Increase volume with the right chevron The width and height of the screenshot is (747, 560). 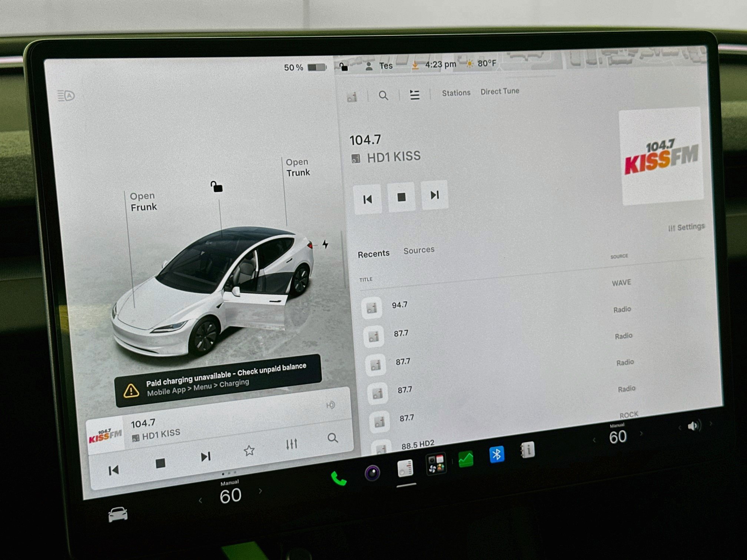[710, 423]
